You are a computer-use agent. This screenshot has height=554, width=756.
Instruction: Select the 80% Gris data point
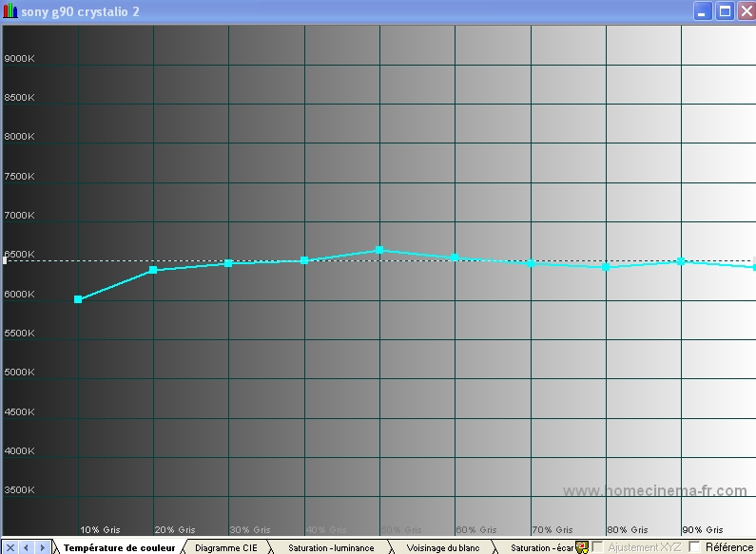click(x=606, y=267)
